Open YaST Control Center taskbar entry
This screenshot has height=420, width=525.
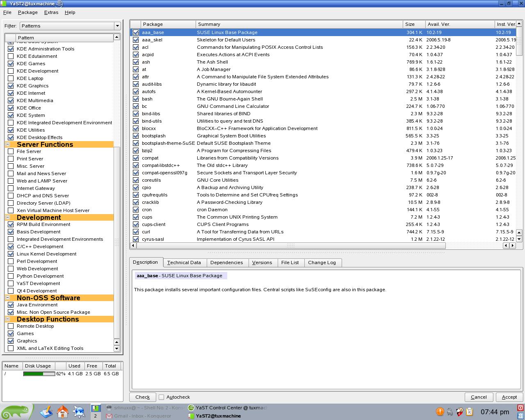click(x=227, y=408)
